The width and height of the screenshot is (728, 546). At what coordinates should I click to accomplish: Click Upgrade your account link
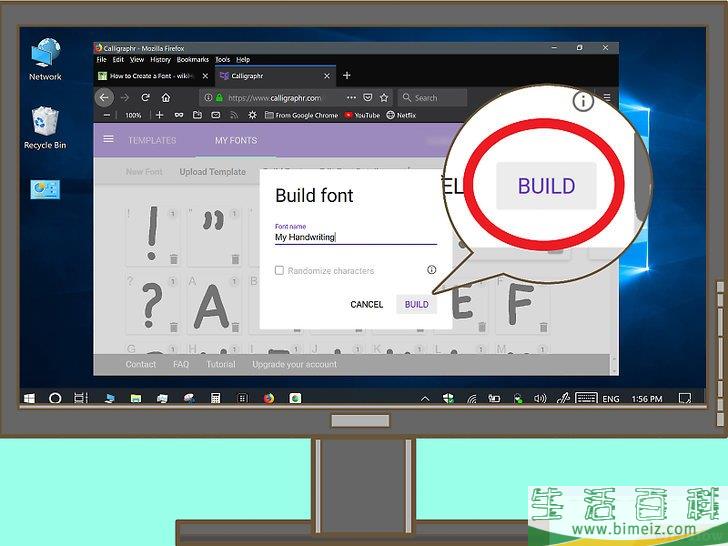(294, 364)
